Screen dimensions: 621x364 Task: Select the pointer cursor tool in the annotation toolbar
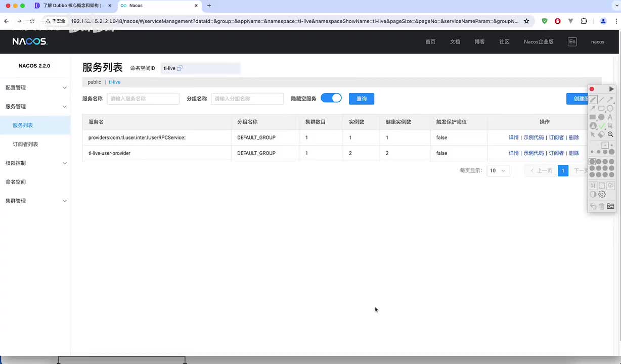[593, 134]
